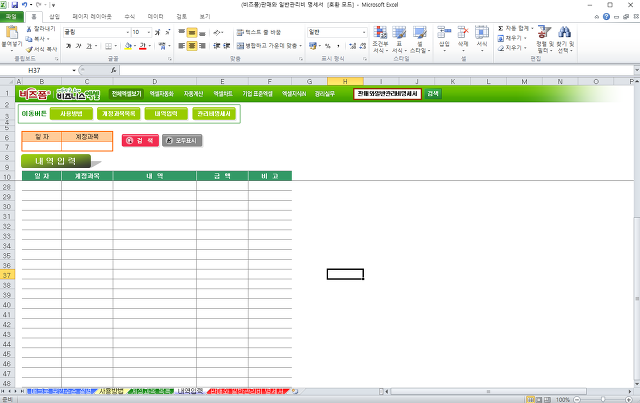Click the Save icon in quick access toolbar

[x=15, y=5]
